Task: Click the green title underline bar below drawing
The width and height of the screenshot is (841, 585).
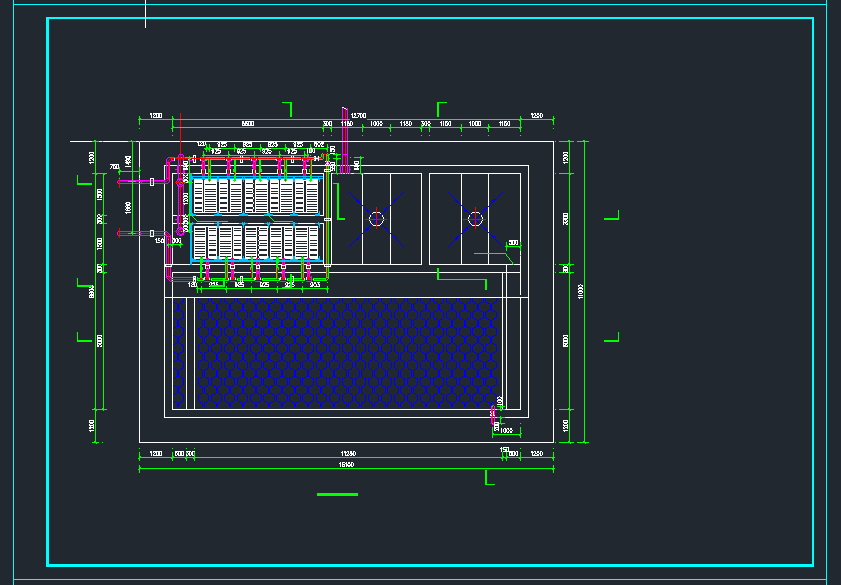Action: click(337, 494)
